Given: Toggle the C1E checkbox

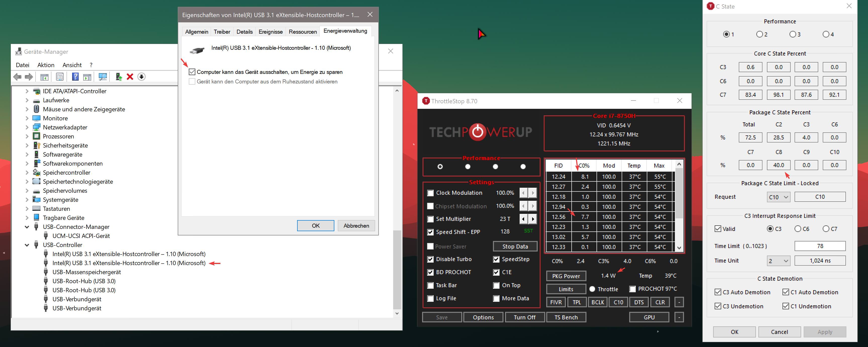Looking at the screenshot, I should (496, 272).
